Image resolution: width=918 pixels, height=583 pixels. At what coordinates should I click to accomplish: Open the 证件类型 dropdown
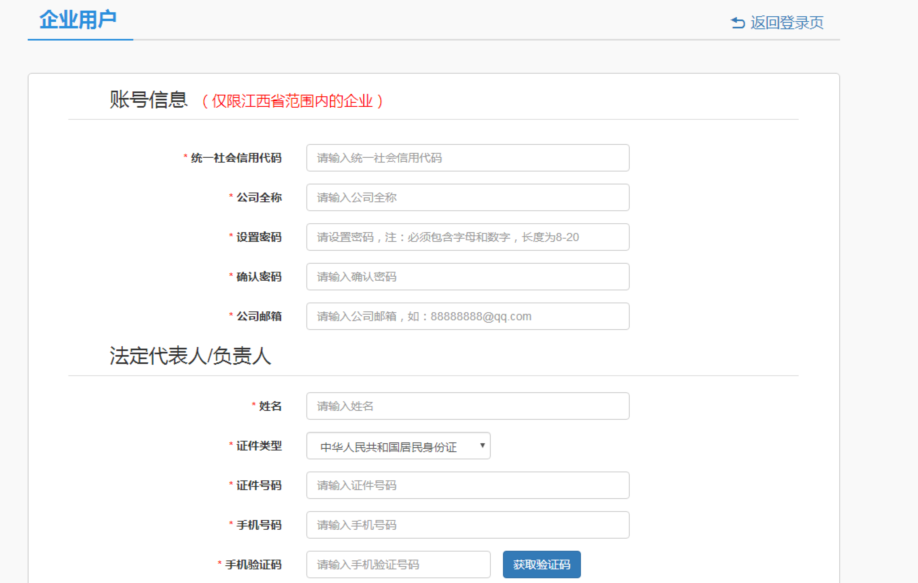click(398, 446)
